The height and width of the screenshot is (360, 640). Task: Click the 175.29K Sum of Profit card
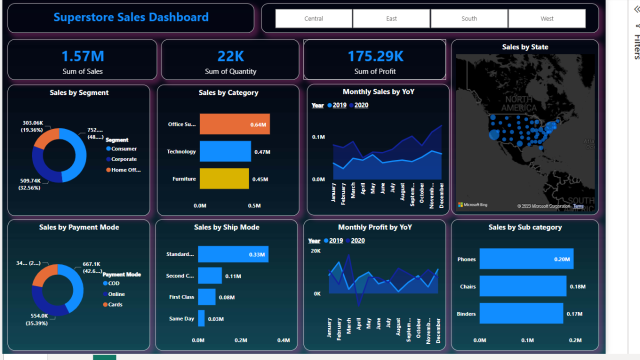tap(375, 60)
